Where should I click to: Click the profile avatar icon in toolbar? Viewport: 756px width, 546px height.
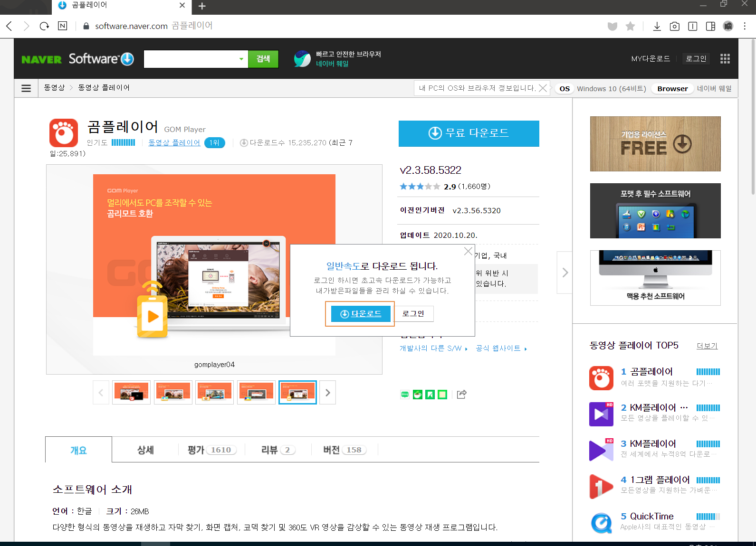point(728,26)
